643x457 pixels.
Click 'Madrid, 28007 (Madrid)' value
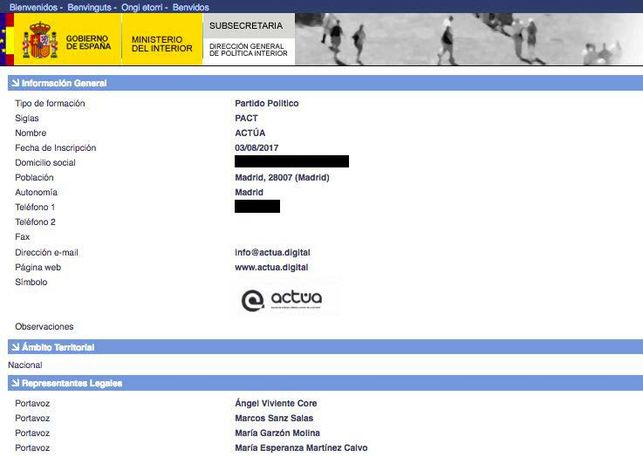point(282,177)
